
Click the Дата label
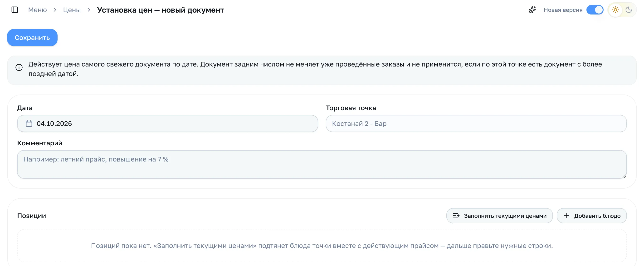click(x=25, y=108)
